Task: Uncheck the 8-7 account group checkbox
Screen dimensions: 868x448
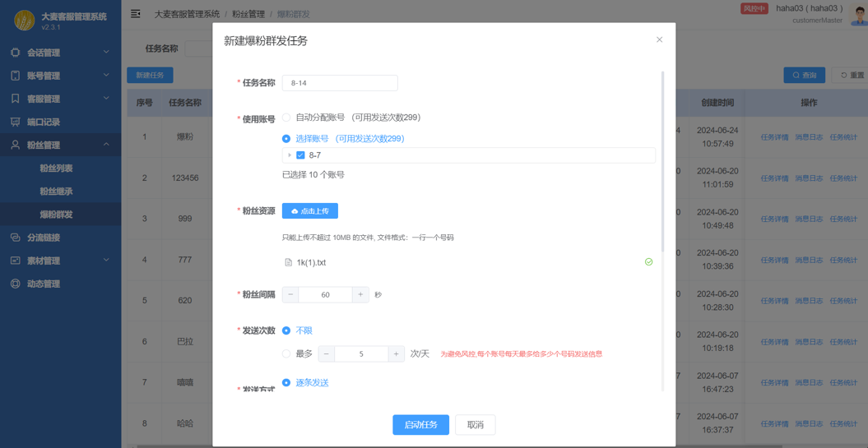Action: coord(300,155)
